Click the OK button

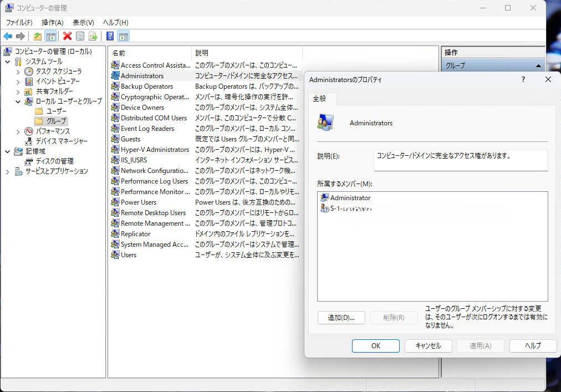[375, 345]
